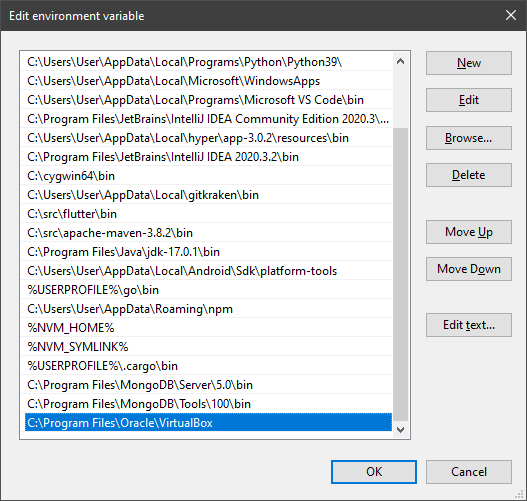Select the Microsoft VS Code\bin entry

click(207, 100)
